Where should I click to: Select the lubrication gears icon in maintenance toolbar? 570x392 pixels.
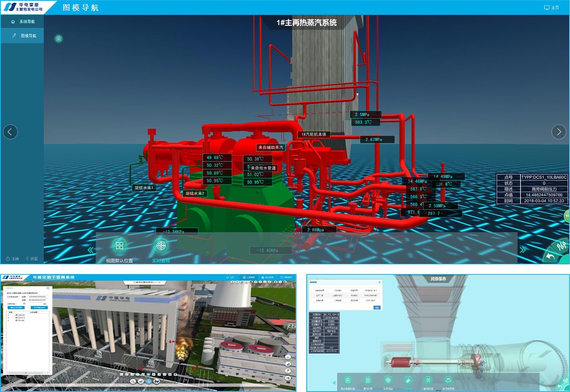408,380
